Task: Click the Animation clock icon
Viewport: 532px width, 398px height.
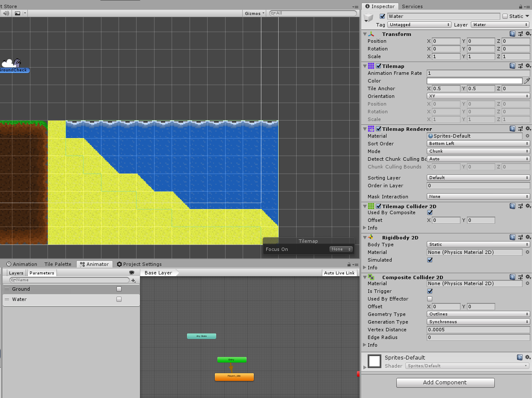Action: click(9, 264)
